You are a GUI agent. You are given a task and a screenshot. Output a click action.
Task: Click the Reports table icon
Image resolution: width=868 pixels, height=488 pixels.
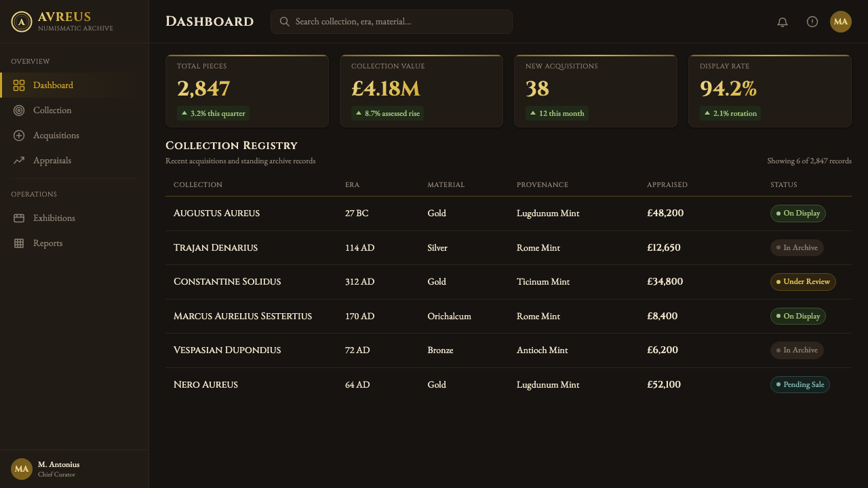tap(19, 243)
